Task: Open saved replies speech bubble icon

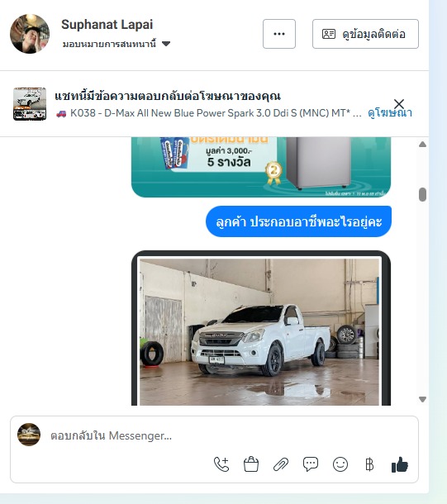Action: (x=311, y=464)
